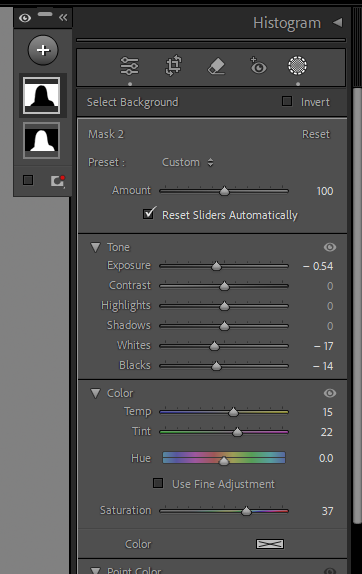The image size is (362, 574).
Task: Collapse the Tone section triangle
Action: (x=96, y=247)
